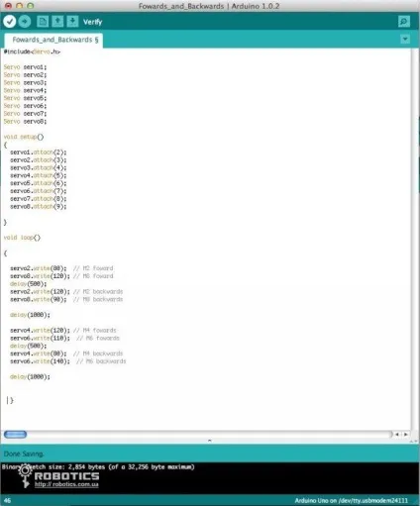Image resolution: width=420 pixels, height=506 pixels.
Task: Click the 'servo4.write(120);' M4 fowards line
Action: click(x=63, y=331)
